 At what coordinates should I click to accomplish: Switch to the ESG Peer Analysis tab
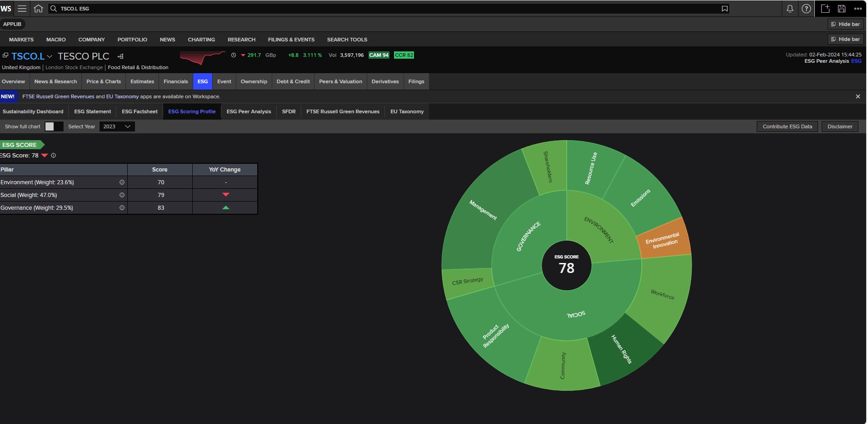point(248,111)
